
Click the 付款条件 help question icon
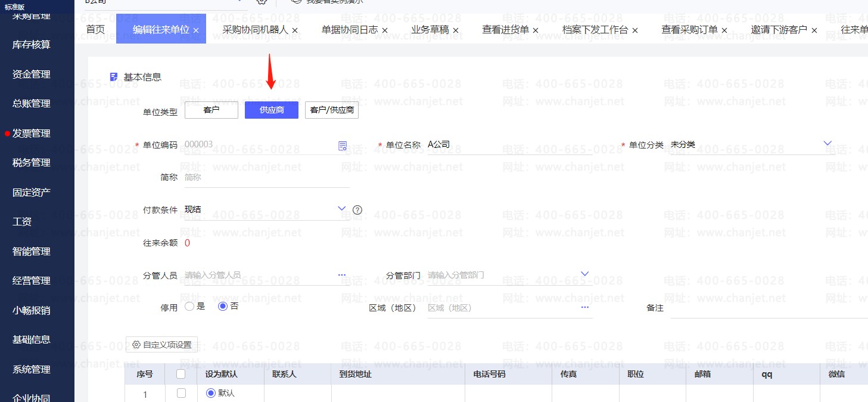357,210
